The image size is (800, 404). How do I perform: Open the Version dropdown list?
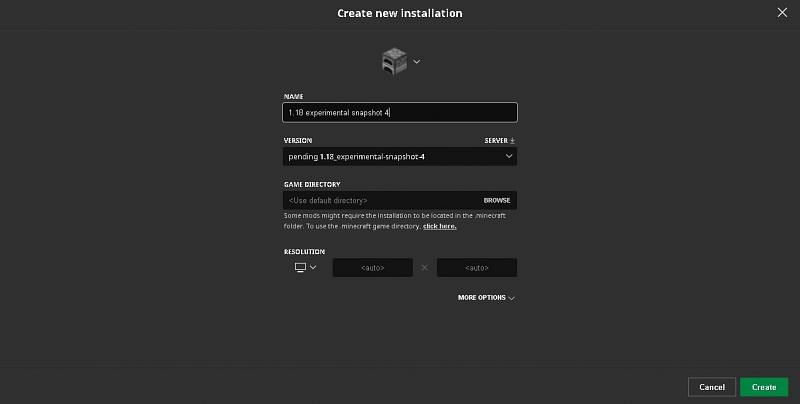coord(400,157)
